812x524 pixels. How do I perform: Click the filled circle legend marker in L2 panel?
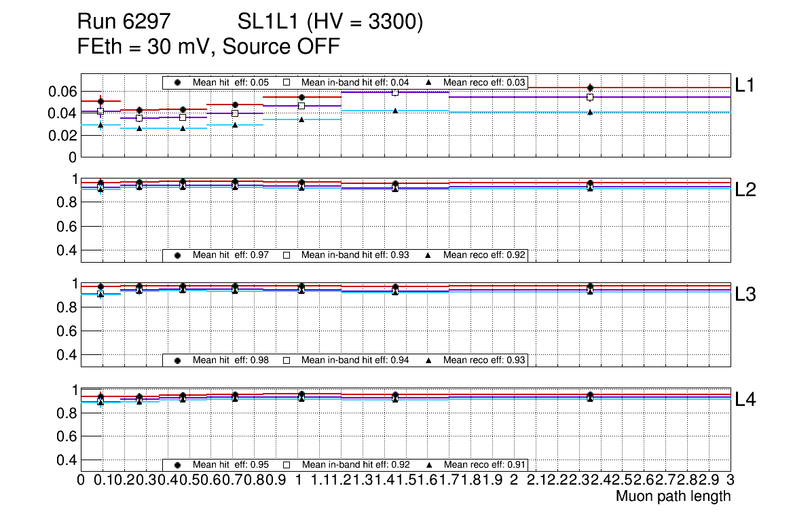(177, 255)
